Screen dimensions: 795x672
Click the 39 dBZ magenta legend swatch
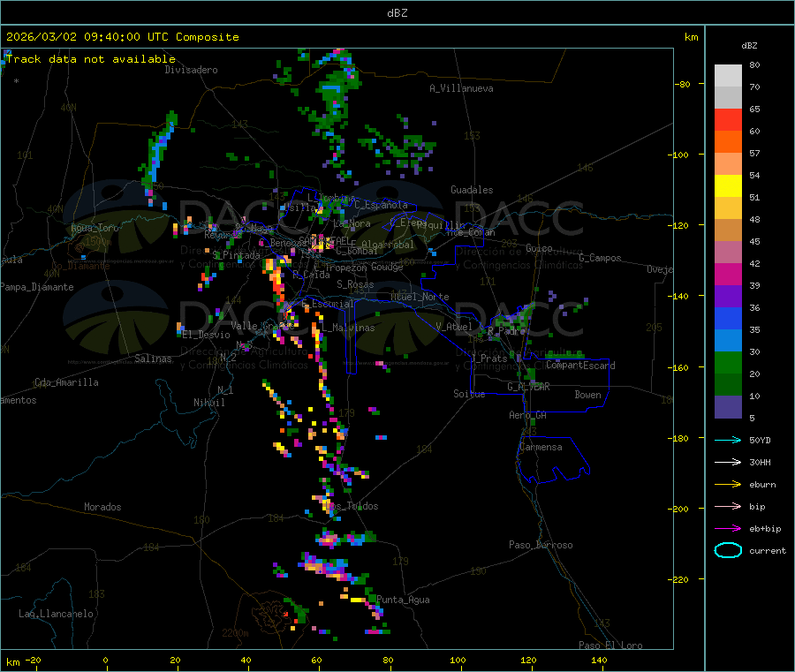click(x=728, y=274)
